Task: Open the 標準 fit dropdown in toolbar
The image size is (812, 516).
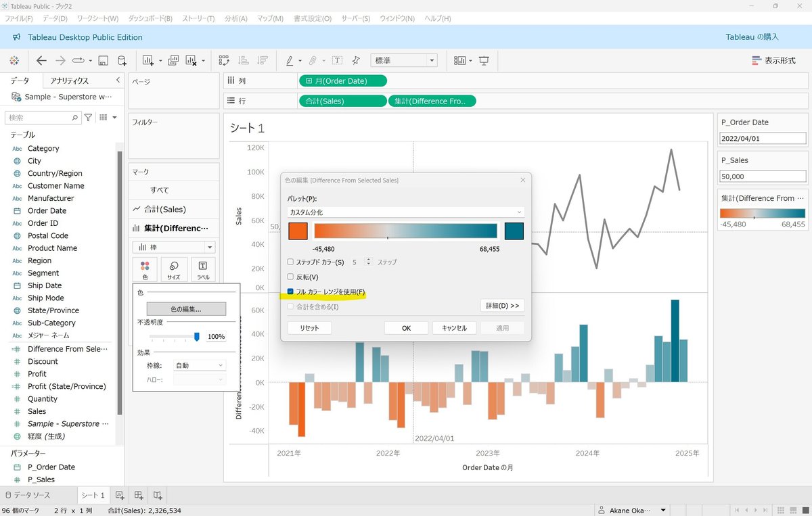Action: pos(404,60)
